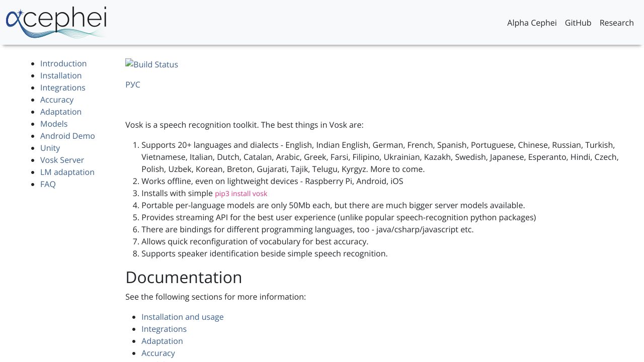The width and height of the screenshot is (644, 362).
Task: Open Research link in top navigation
Action: point(616,23)
